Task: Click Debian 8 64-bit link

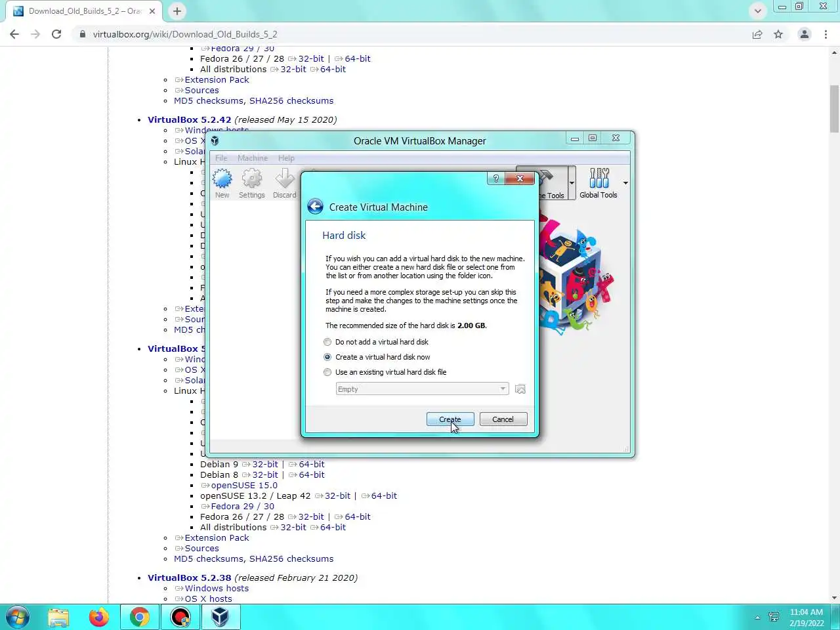Action: [x=312, y=474]
